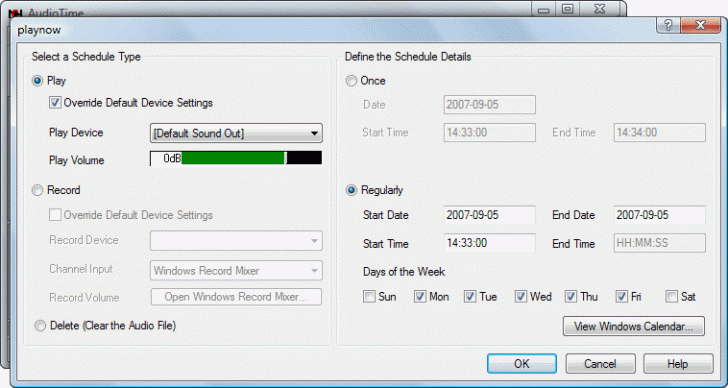Screen dimensions: 728x388
Task: Cancel the playnow dialog
Action: coord(600,364)
